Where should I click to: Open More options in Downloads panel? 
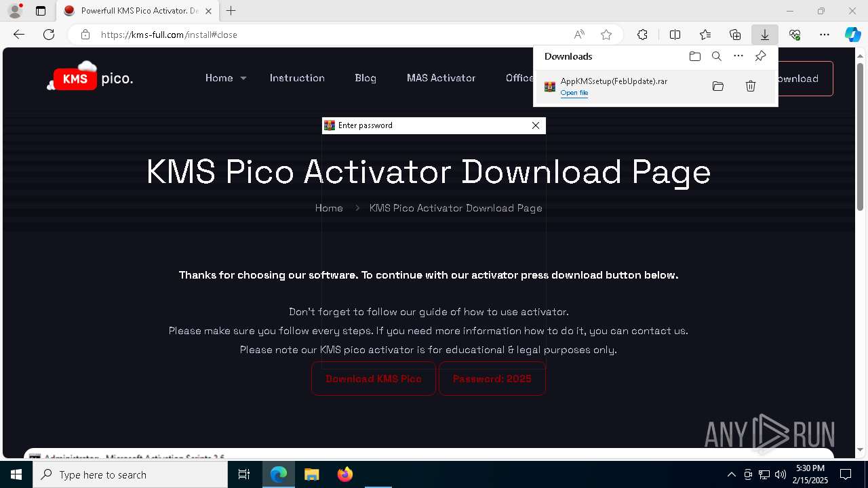coord(738,56)
